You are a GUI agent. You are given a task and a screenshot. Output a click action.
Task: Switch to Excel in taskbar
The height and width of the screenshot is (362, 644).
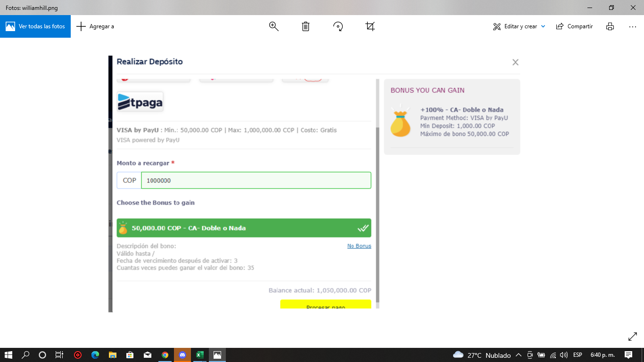(x=200, y=355)
